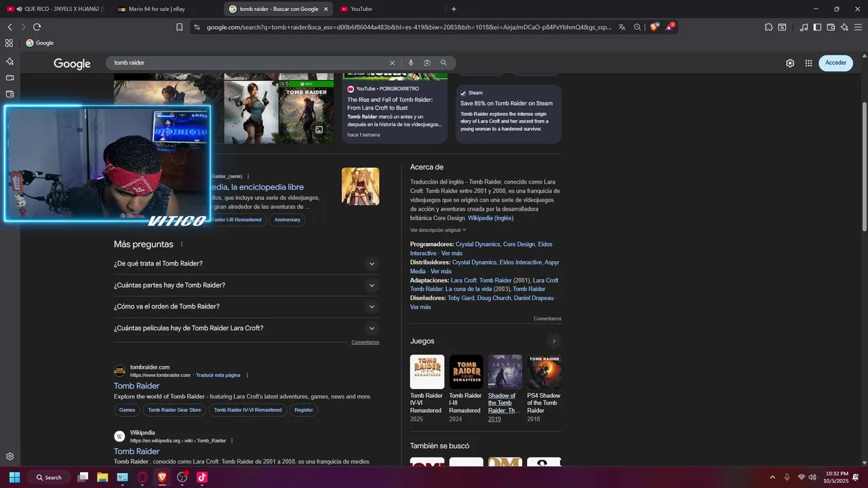Expand '¿Cómo va el orden de Tomb Raider?'
868x488 pixels.
[246, 306]
